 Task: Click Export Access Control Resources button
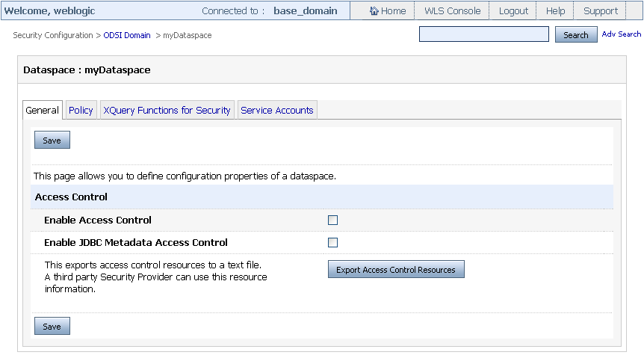(396, 269)
